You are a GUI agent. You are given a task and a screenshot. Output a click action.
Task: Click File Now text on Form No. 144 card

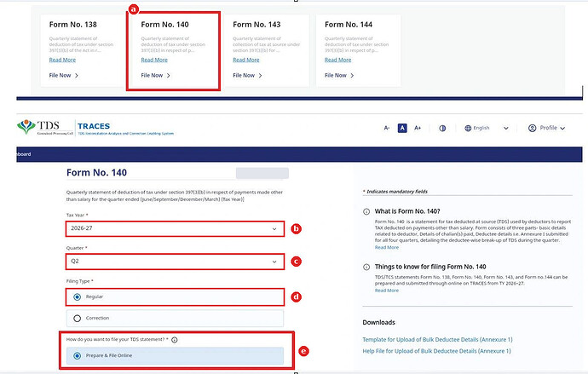click(x=336, y=76)
